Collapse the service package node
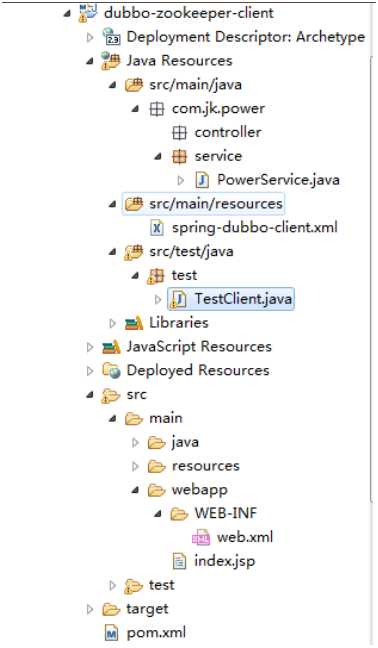 point(158,157)
